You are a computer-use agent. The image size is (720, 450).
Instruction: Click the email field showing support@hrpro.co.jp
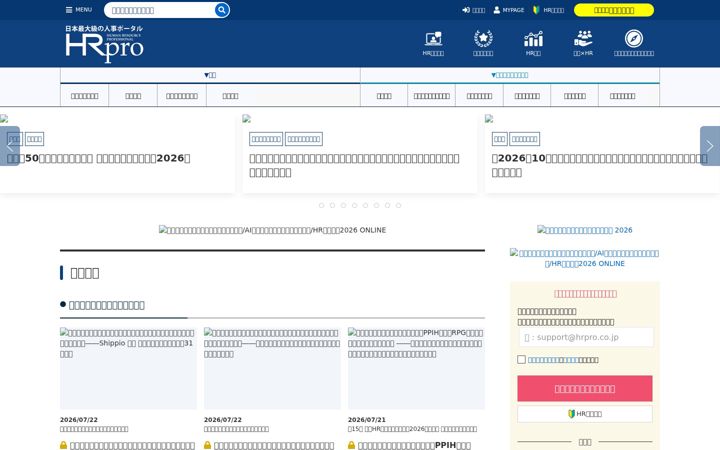point(586,337)
